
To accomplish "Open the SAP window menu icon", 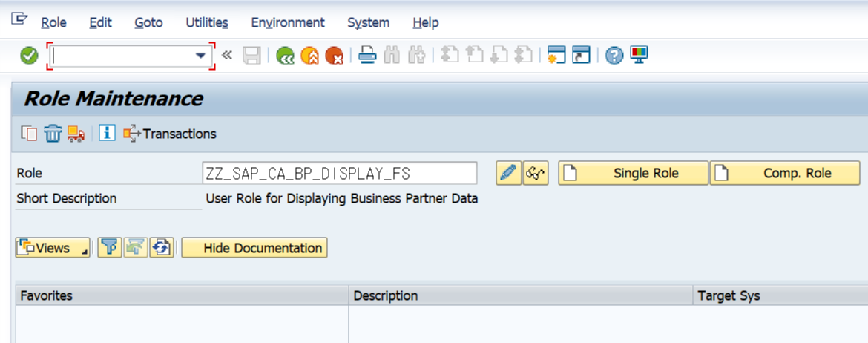I will (x=19, y=19).
